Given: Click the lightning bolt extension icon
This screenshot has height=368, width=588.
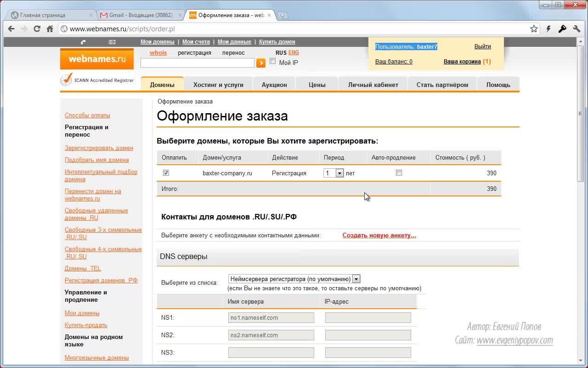Looking at the screenshot, I should tap(548, 29).
